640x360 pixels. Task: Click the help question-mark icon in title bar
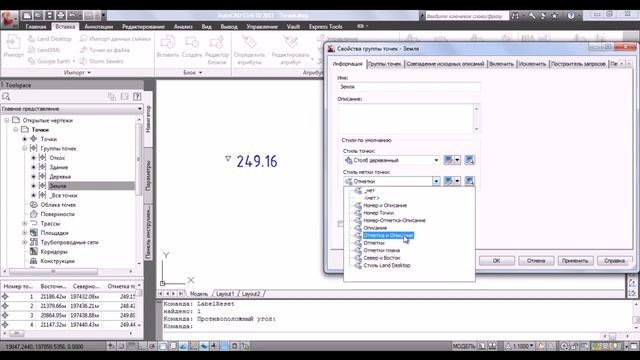click(571, 16)
